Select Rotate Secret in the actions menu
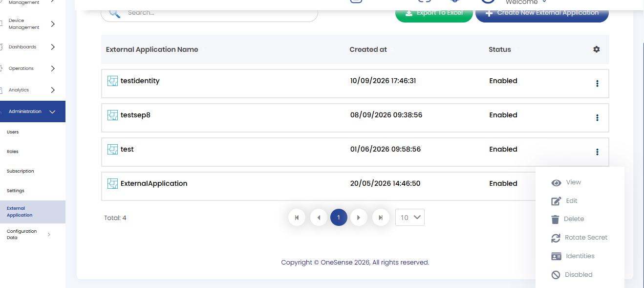Screen dimensions: 644x288 [x=580, y=238]
